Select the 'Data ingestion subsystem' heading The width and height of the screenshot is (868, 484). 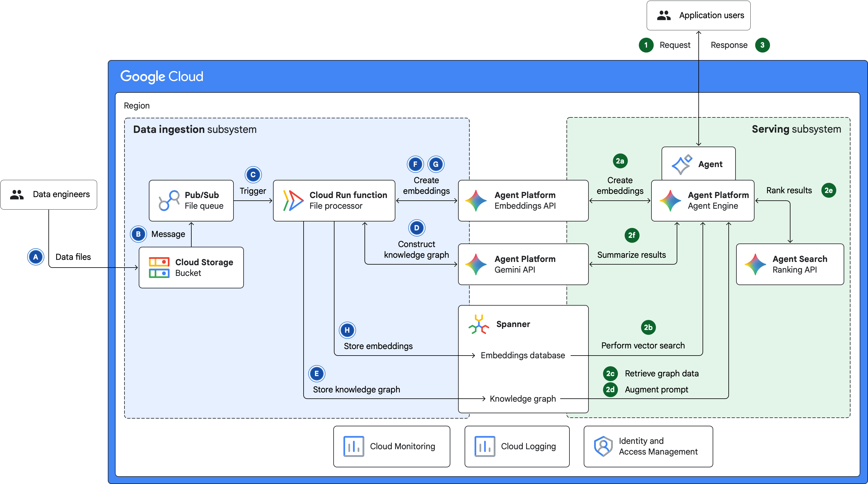pos(195,130)
